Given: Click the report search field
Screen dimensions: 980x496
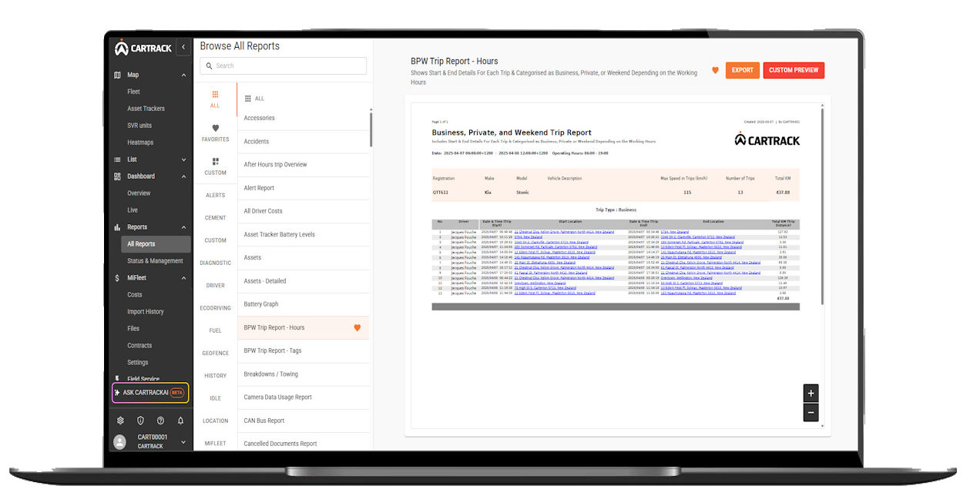Looking at the screenshot, I should [283, 66].
